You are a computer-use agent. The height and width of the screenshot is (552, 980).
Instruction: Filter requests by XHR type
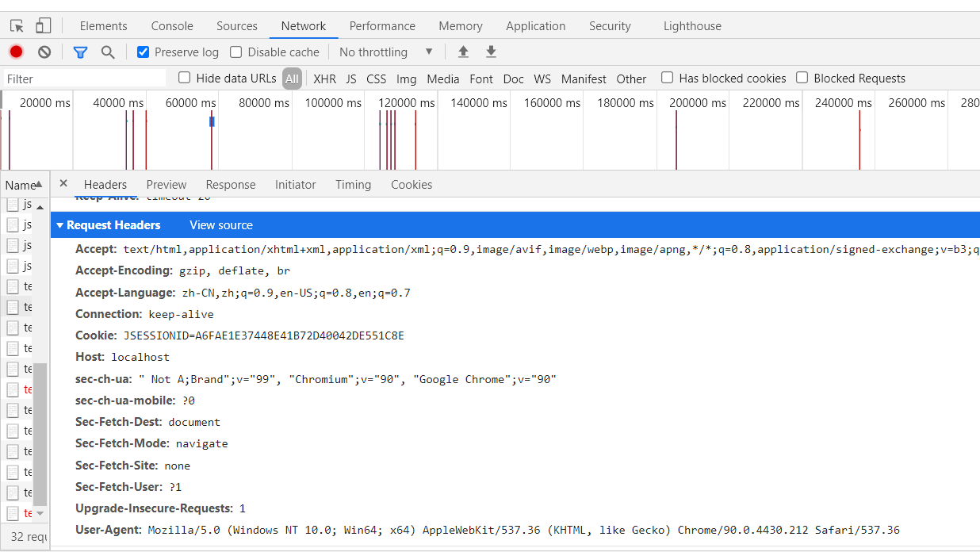pos(324,79)
